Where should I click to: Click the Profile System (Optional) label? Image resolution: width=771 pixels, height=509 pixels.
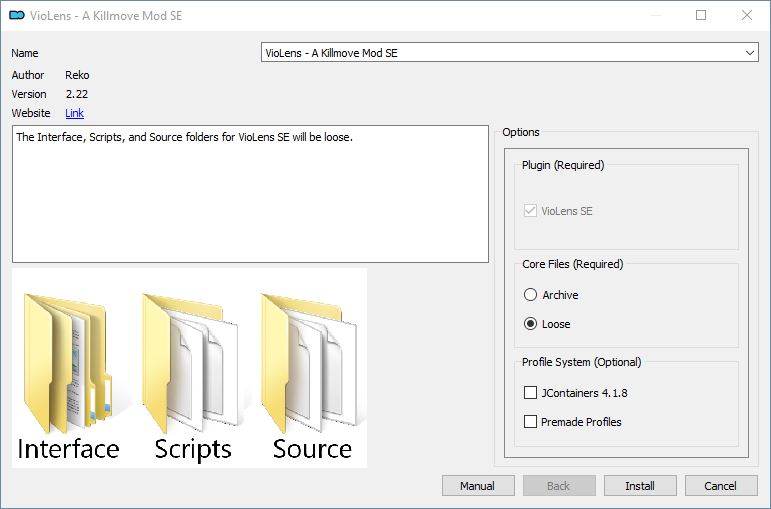coord(581,362)
